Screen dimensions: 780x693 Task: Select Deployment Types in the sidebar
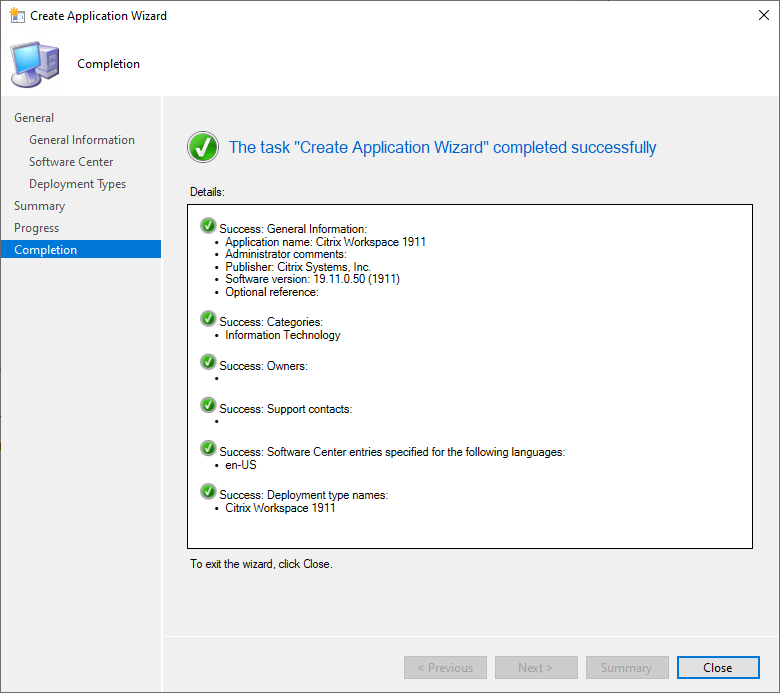click(77, 184)
